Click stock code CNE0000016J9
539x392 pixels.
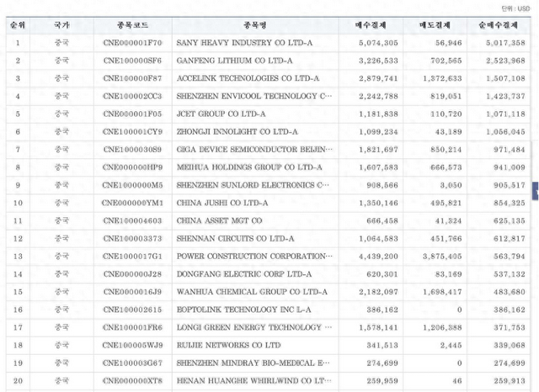coord(133,292)
